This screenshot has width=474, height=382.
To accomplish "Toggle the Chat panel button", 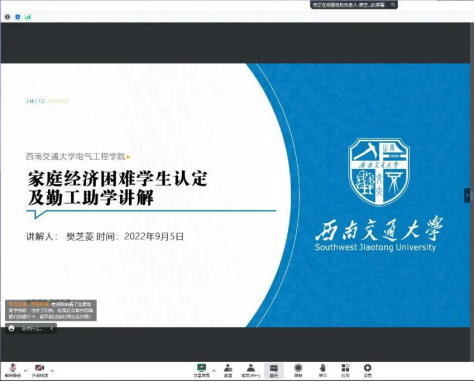I will [274, 370].
